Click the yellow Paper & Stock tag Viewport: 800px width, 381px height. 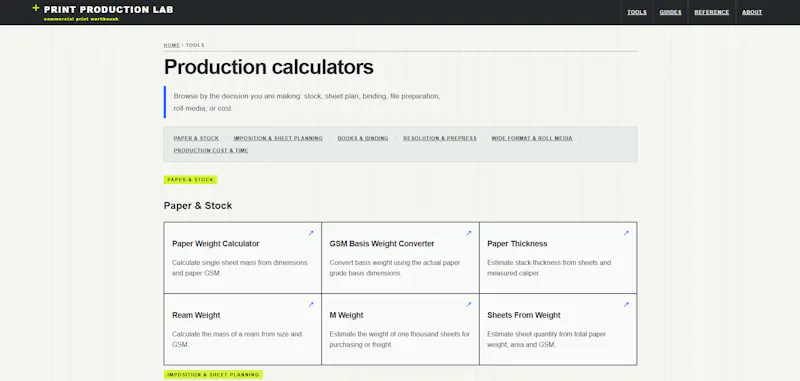click(190, 180)
